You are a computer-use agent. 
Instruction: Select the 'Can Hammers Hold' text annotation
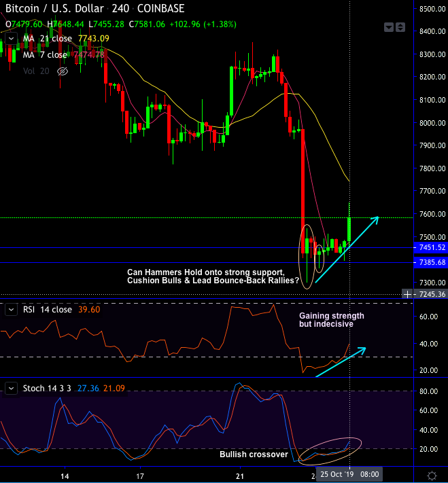coord(213,276)
